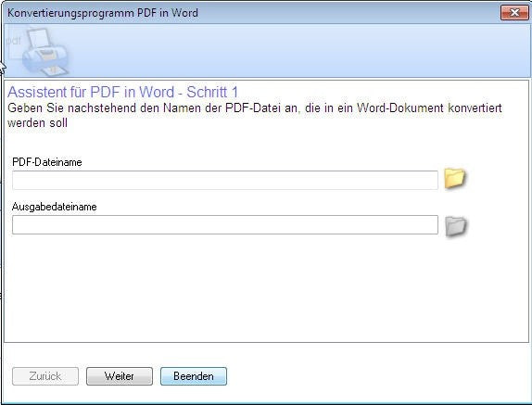Image resolution: width=532 pixels, height=405 pixels.
Task: Close the Konvertierungsprogramm PDF in Word window
Action: [x=514, y=13]
